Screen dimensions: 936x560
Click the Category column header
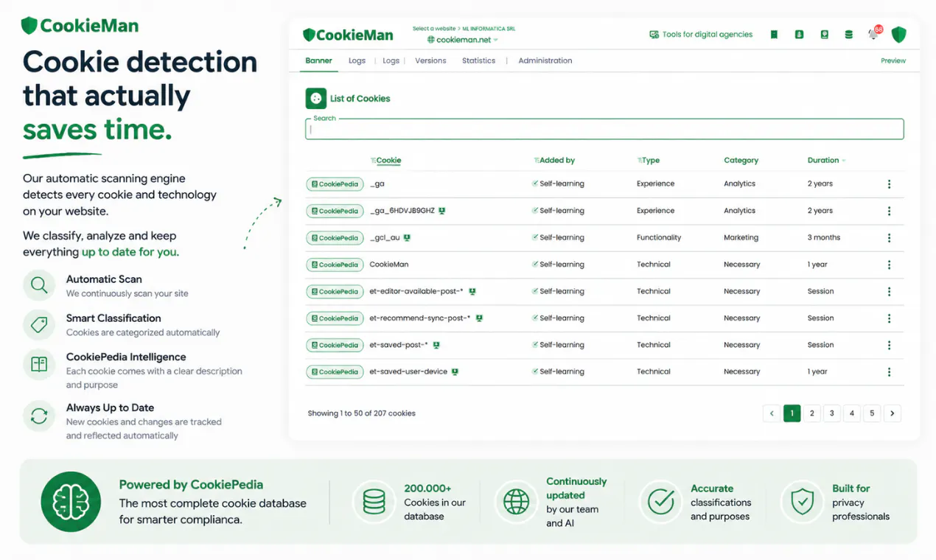pyautogui.click(x=741, y=161)
